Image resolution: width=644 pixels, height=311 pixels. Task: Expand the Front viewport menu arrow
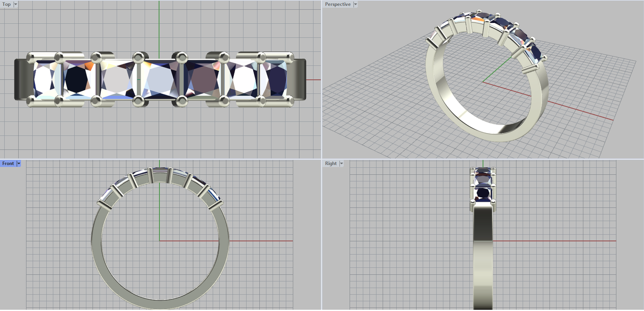(x=19, y=164)
